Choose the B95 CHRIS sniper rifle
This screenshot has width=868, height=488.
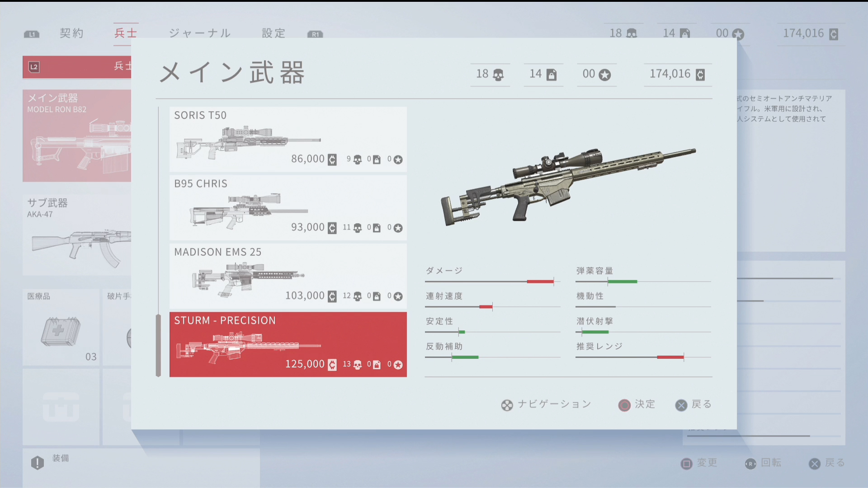point(288,207)
